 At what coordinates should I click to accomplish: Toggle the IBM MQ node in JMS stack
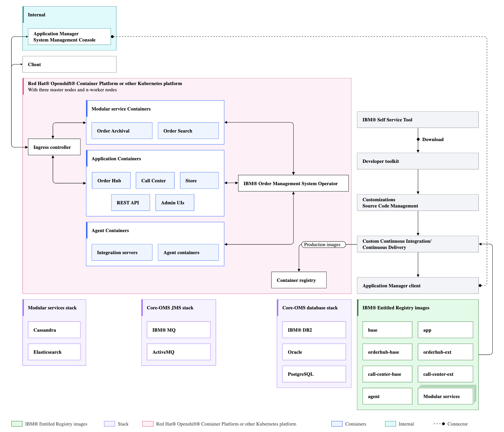pyautogui.click(x=178, y=330)
